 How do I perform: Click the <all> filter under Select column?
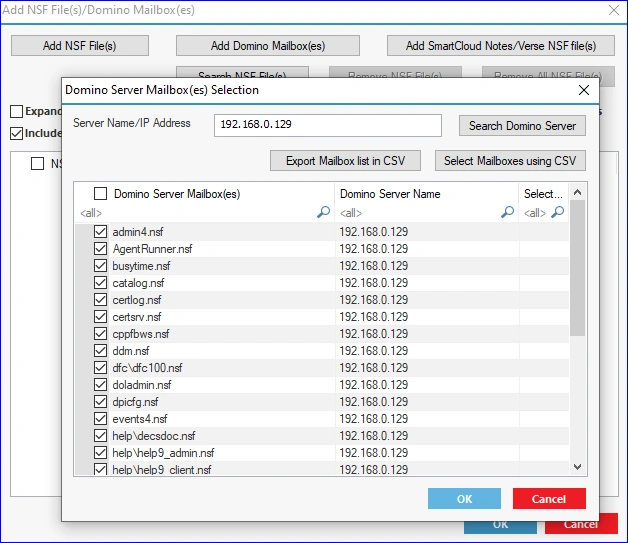coord(535,213)
